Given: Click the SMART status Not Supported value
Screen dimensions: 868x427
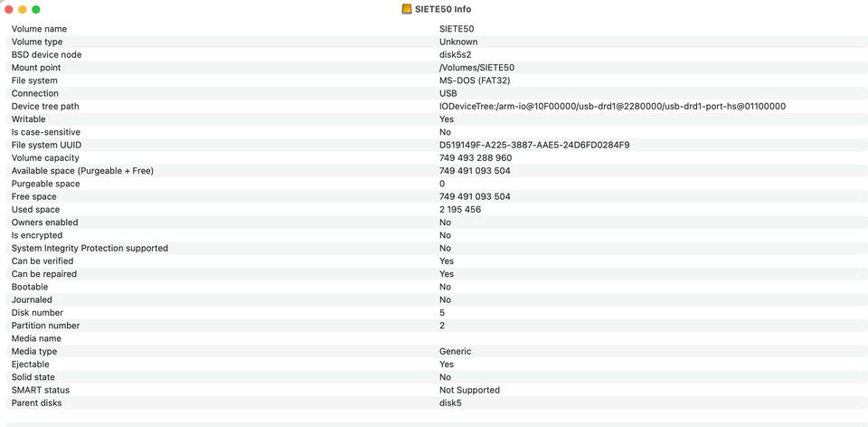Looking at the screenshot, I should [x=469, y=390].
